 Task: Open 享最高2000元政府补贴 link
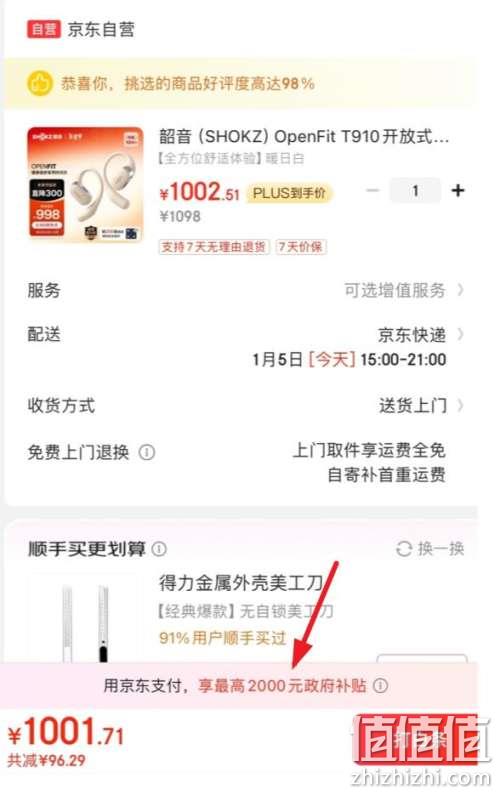282,685
